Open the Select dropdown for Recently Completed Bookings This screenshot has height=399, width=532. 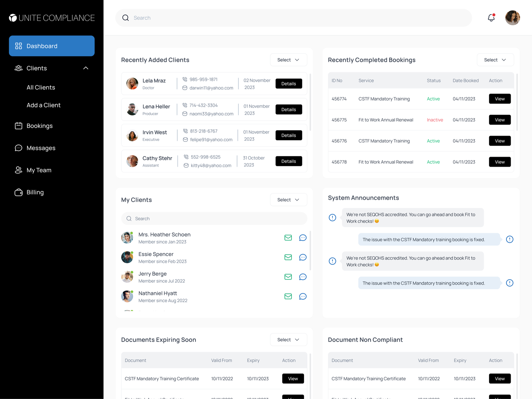[x=495, y=60]
